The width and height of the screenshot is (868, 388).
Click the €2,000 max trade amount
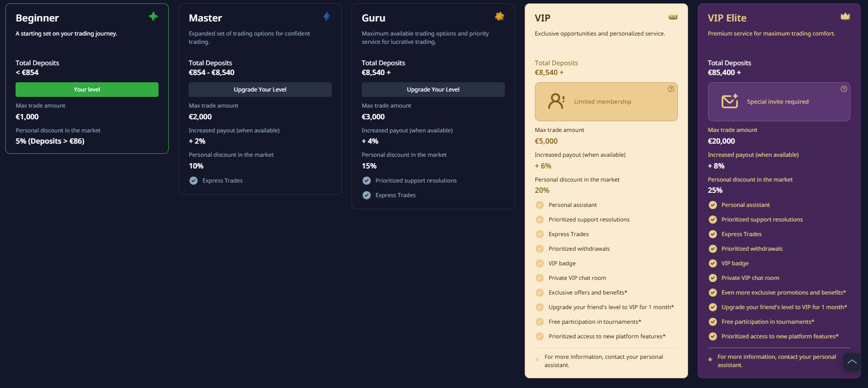[200, 117]
